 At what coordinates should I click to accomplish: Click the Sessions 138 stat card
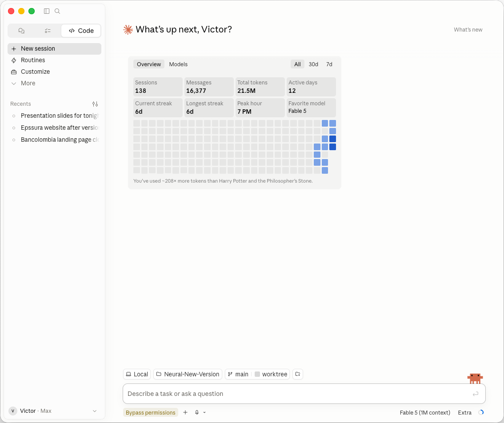[x=158, y=87]
